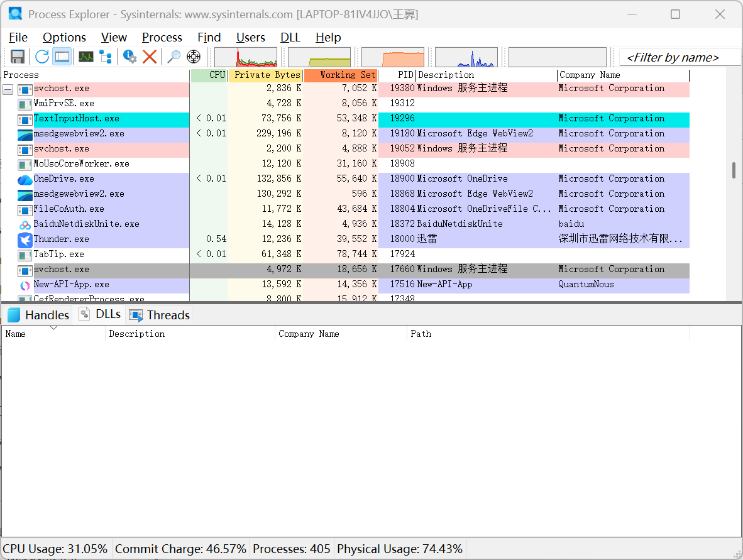The width and height of the screenshot is (743, 560).
Task: Select msedgewebview2.exe with PID 19180
Action: (x=346, y=134)
